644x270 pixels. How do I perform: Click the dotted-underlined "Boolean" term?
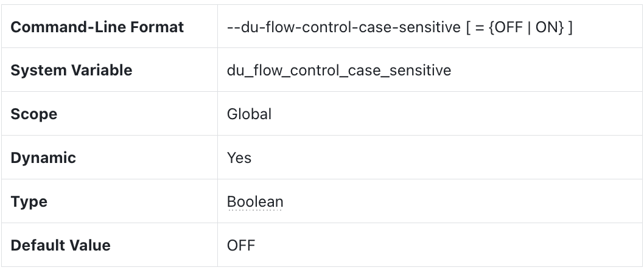[x=254, y=202]
